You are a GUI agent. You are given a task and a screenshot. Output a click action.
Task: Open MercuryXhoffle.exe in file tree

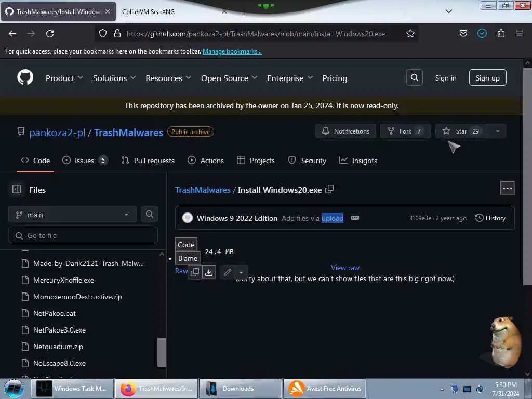coord(63,280)
